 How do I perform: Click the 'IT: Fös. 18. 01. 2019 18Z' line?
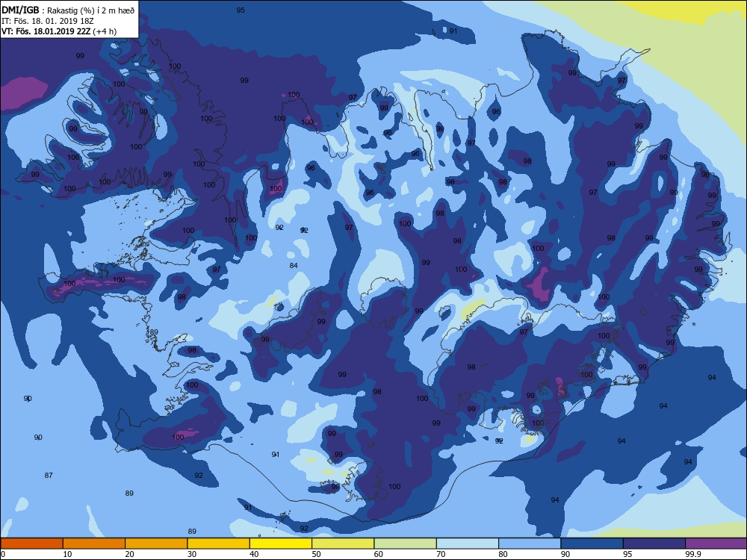point(49,21)
